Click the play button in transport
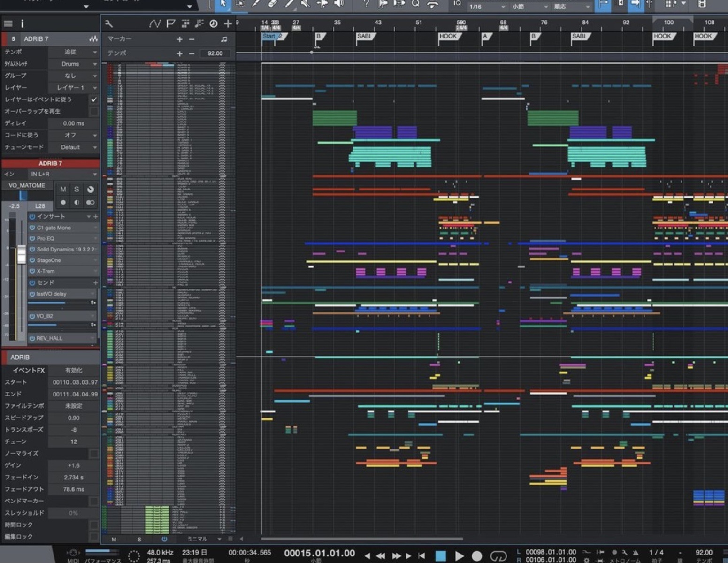This screenshot has height=563, width=728. pyautogui.click(x=459, y=556)
